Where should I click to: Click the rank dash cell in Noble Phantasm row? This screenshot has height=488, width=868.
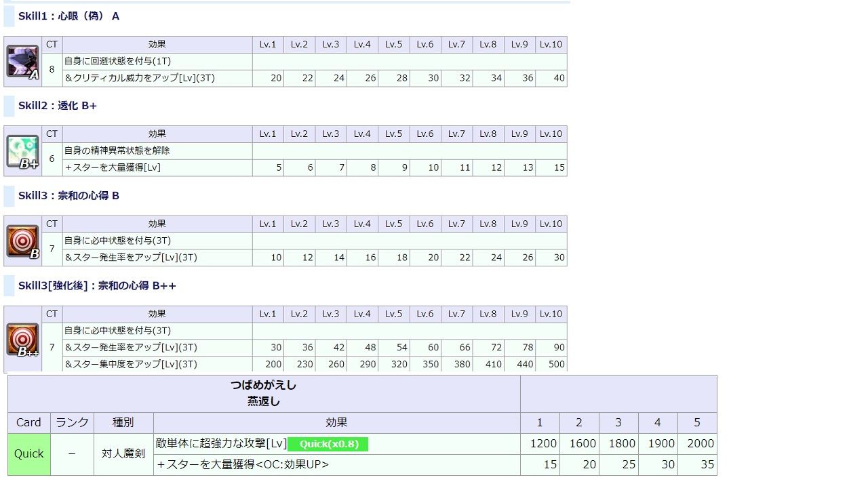click(x=72, y=454)
